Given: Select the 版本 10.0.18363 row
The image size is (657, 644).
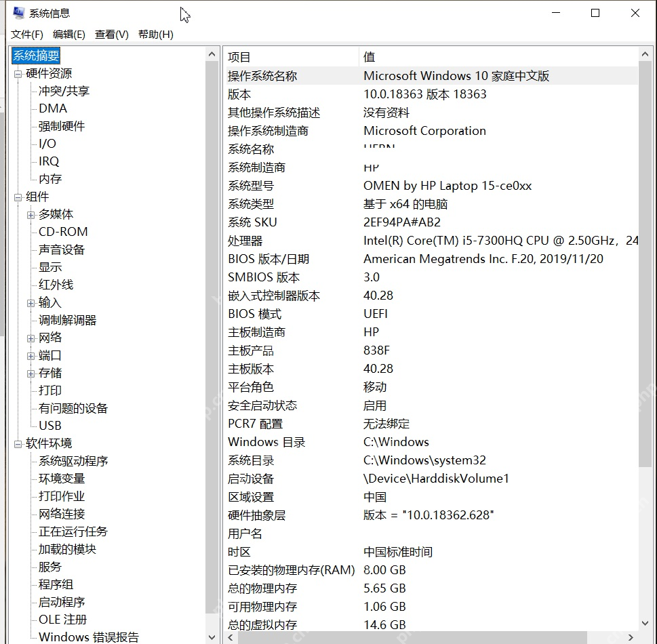Looking at the screenshot, I should click(x=432, y=94).
